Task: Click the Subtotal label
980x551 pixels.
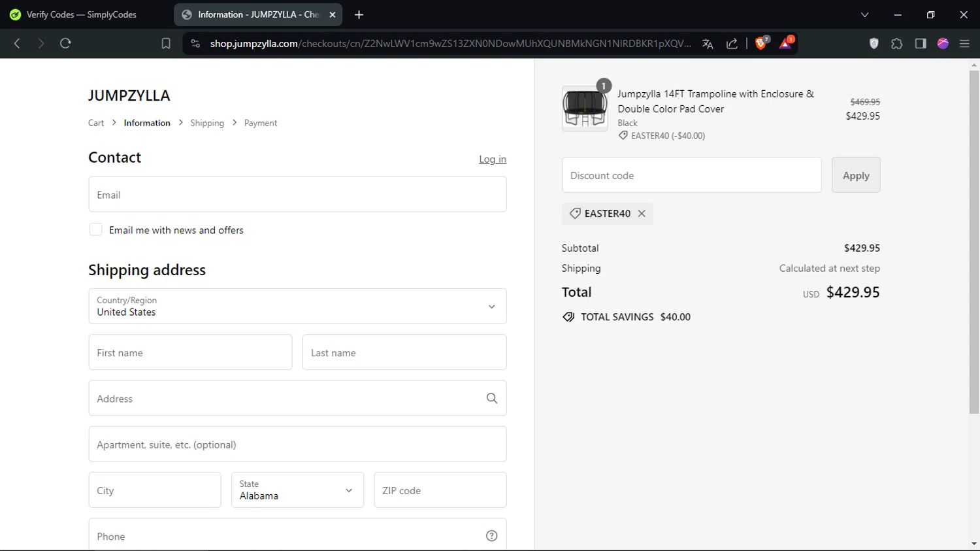Action: 580,248
